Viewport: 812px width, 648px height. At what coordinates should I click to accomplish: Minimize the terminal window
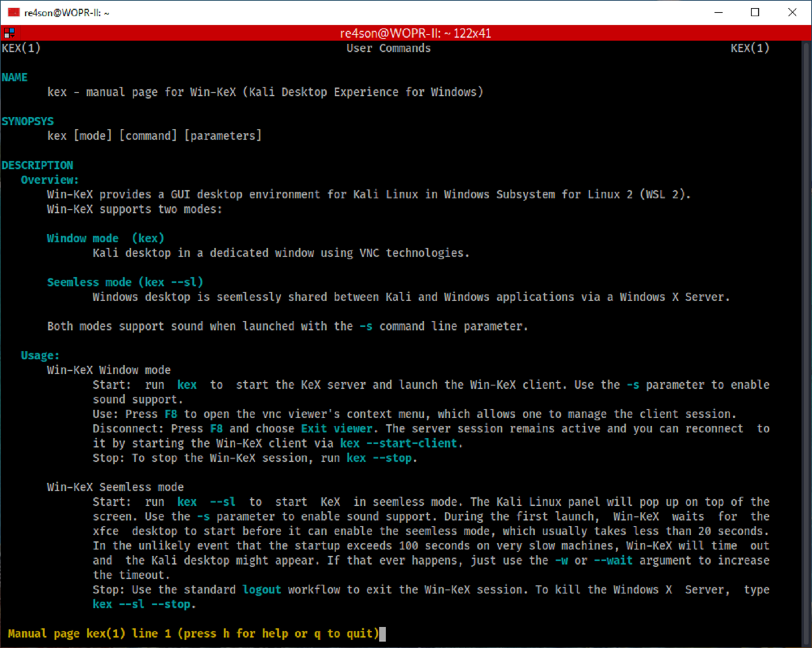pos(717,12)
